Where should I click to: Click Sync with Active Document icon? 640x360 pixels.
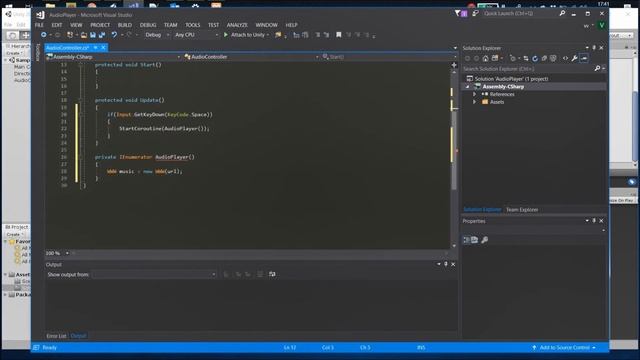(x=526, y=58)
